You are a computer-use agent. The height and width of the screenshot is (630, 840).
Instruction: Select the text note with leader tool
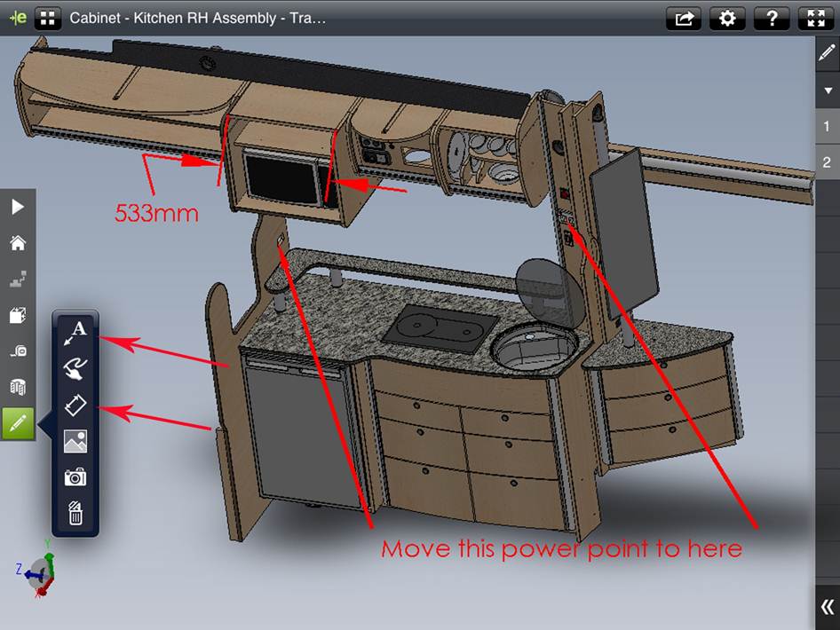click(75, 334)
